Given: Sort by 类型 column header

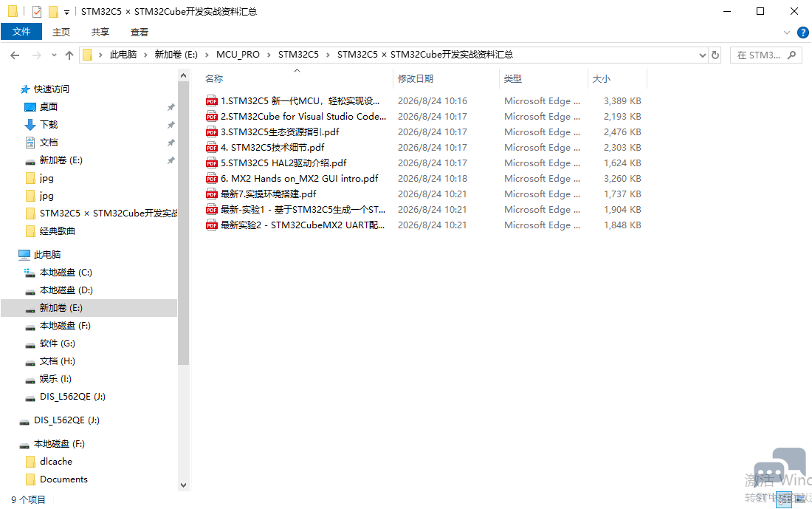Looking at the screenshot, I should pos(513,79).
